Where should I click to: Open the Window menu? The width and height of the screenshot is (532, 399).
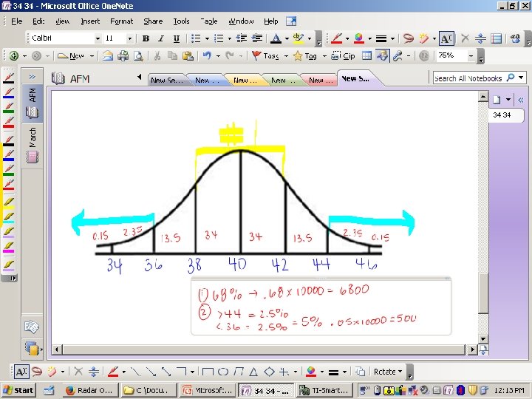click(241, 21)
